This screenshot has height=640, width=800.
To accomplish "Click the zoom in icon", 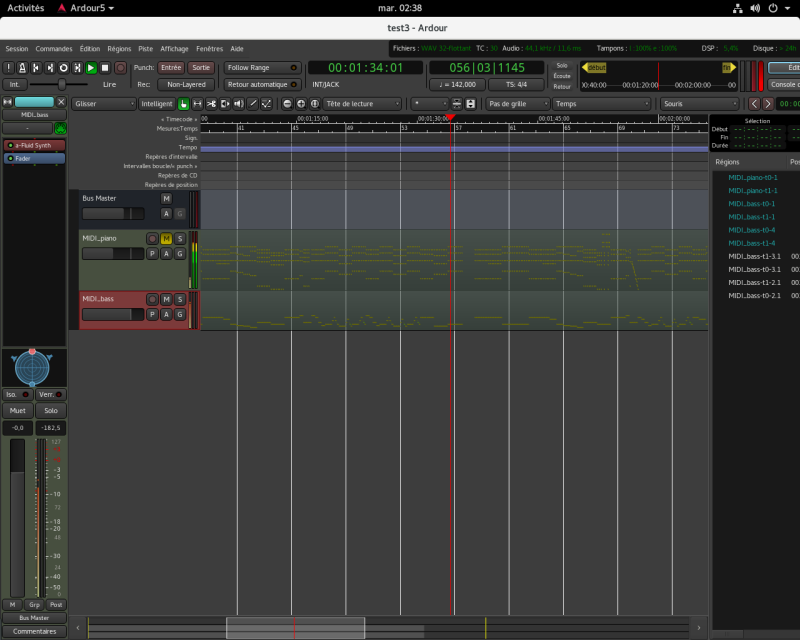I will pos(301,104).
